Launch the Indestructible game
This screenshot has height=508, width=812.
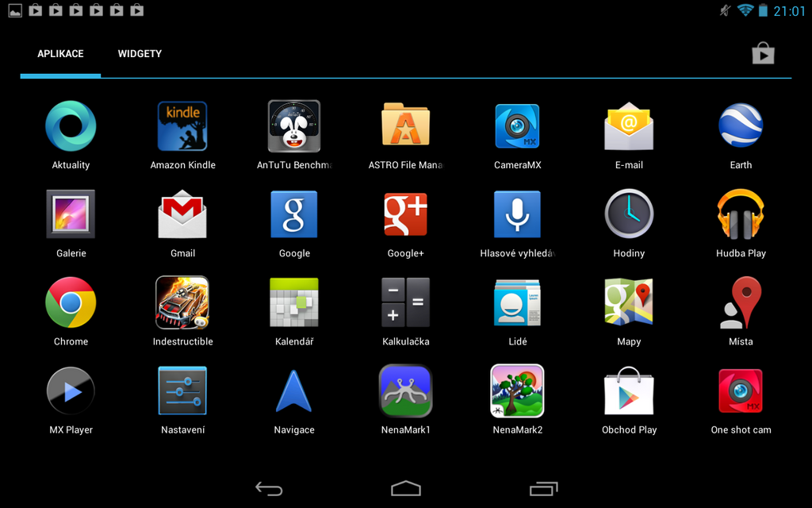[x=182, y=302]
